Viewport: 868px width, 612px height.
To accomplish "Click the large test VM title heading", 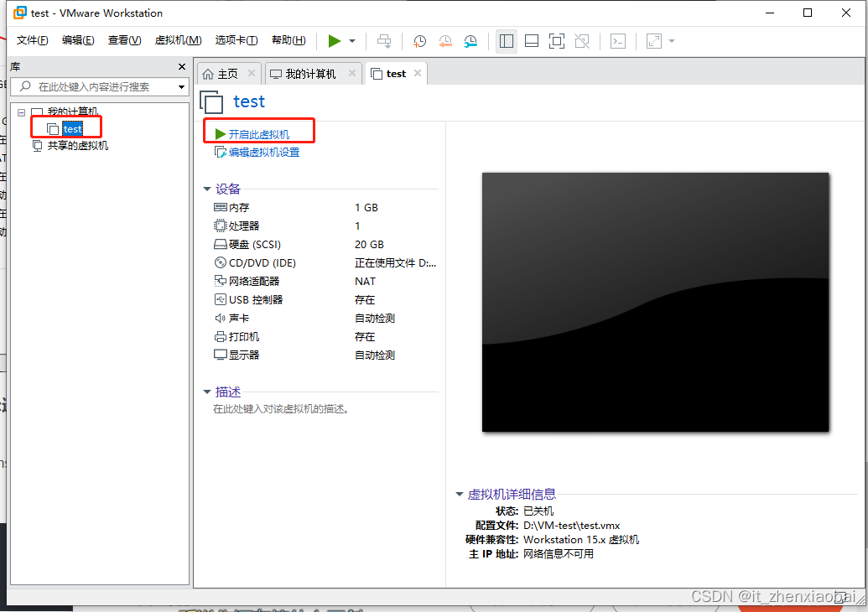I will pos(249,101).
